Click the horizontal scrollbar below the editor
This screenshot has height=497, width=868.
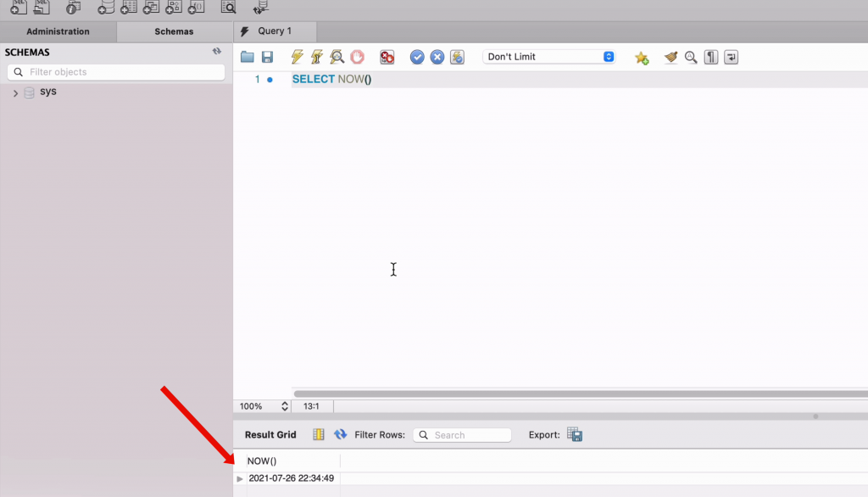(576, 394)
